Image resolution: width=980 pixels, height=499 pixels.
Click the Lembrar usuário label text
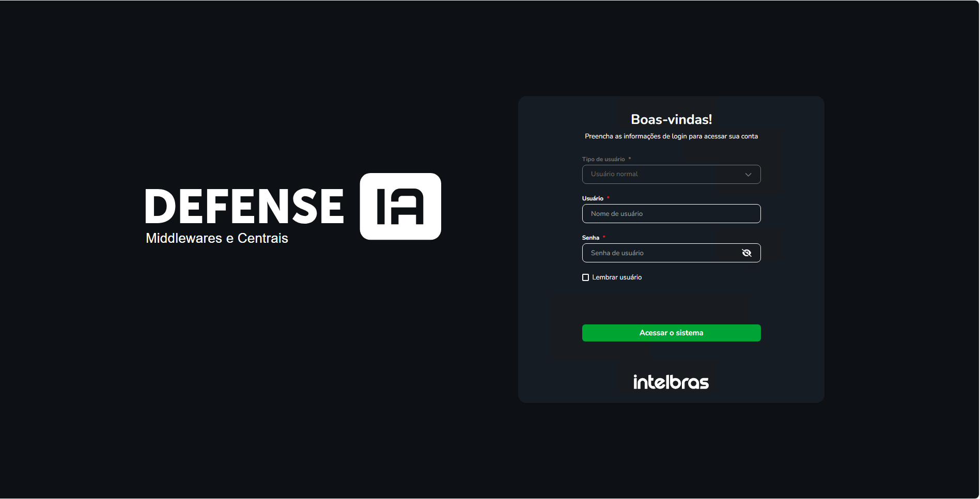617,277
